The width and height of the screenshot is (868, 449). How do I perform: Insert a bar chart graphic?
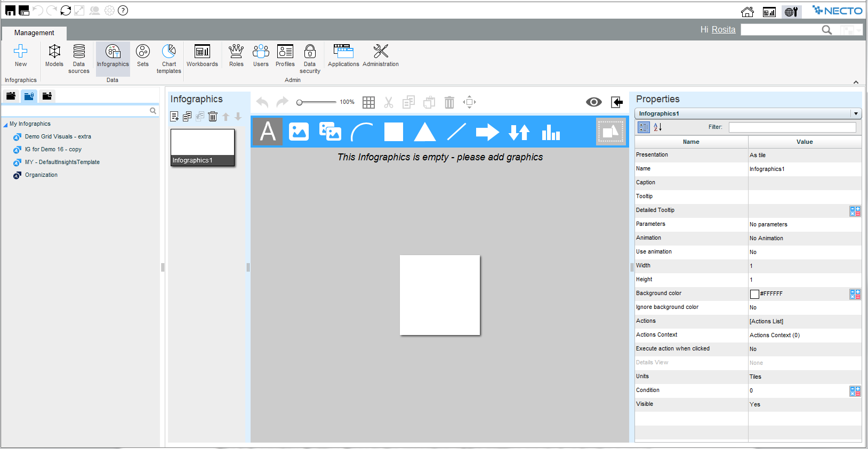click(550, 132)
